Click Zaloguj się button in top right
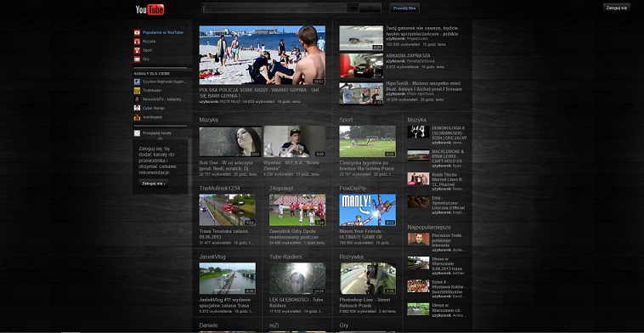Image resolution: width=644 pixels, height=333 pixels. pos(617,8)
